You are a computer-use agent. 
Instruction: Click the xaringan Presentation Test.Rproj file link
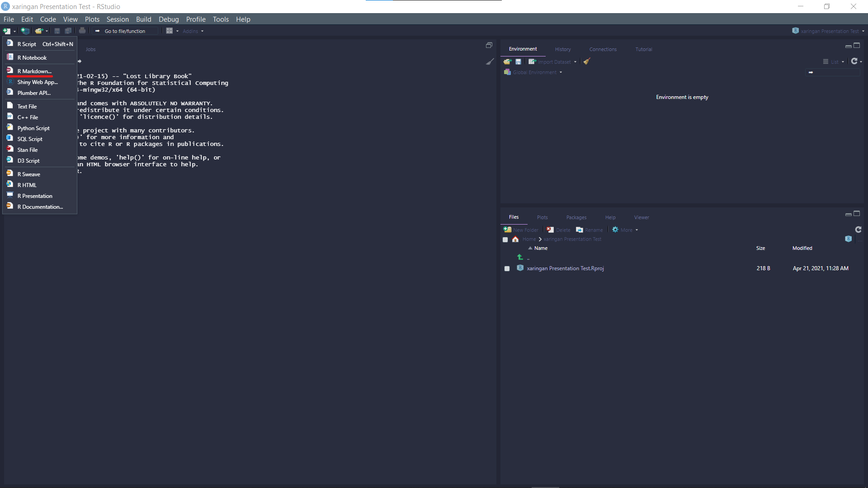coord(565,268)
